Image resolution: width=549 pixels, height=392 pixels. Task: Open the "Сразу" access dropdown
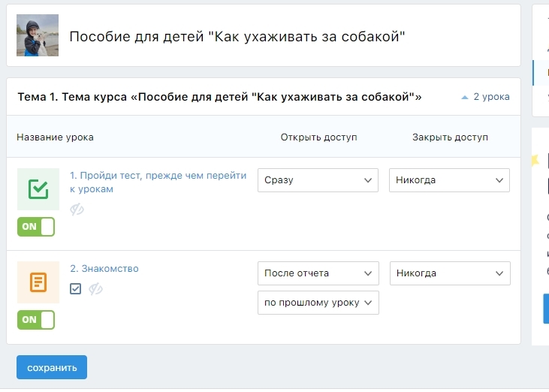tap(318, 180)
